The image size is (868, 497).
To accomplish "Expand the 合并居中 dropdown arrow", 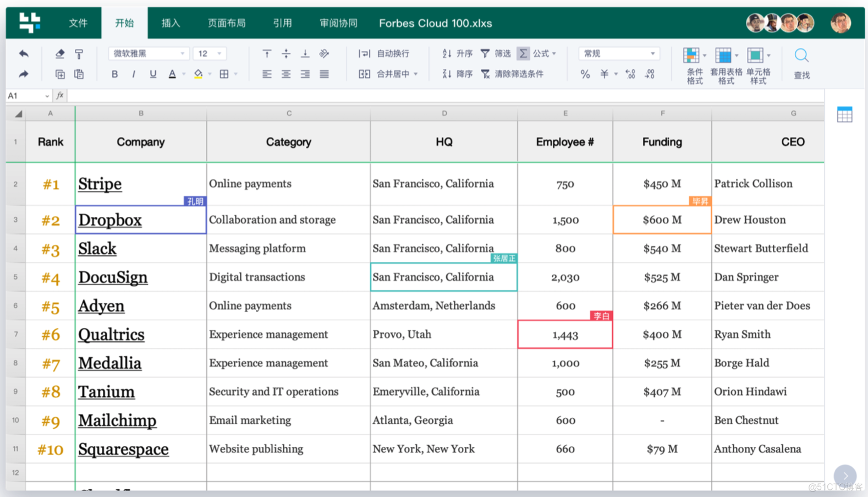I will pos(416,74).
